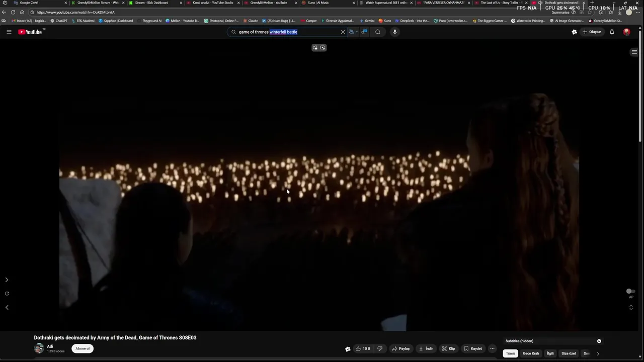Click the sidebar reload icon
The width and height of the screenshot is (644, 362).
pos(7,294)
